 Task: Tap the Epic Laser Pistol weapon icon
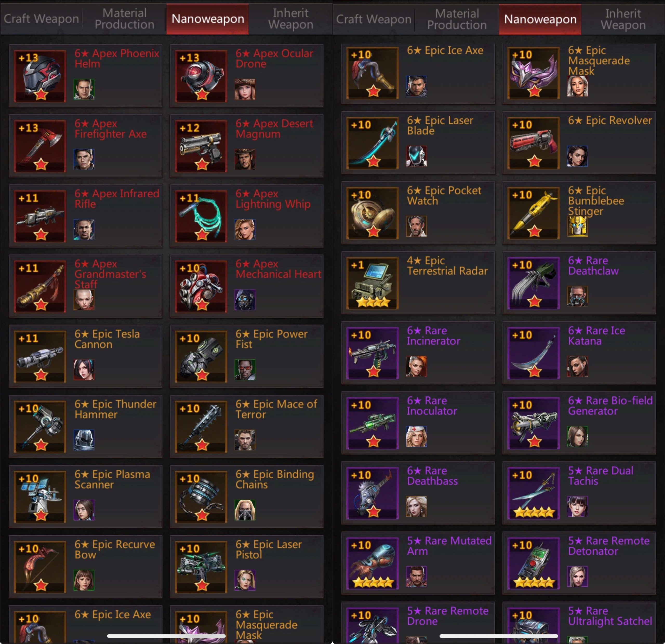coord(201,567)
